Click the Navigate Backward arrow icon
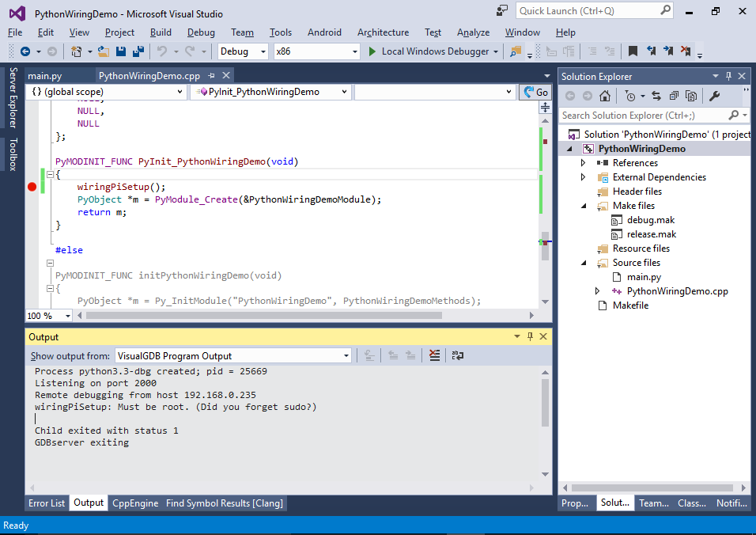Image resolution: width=756 pixels, height=535 pixels. (x=25, y=51)
